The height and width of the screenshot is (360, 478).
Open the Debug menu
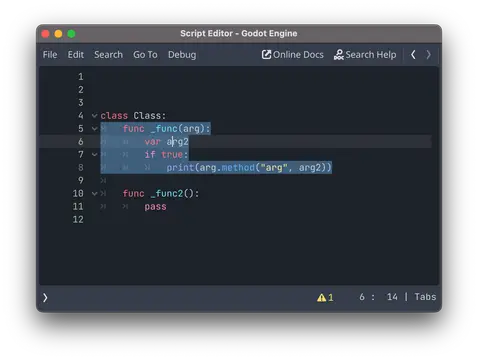click(x=182, y=55)
